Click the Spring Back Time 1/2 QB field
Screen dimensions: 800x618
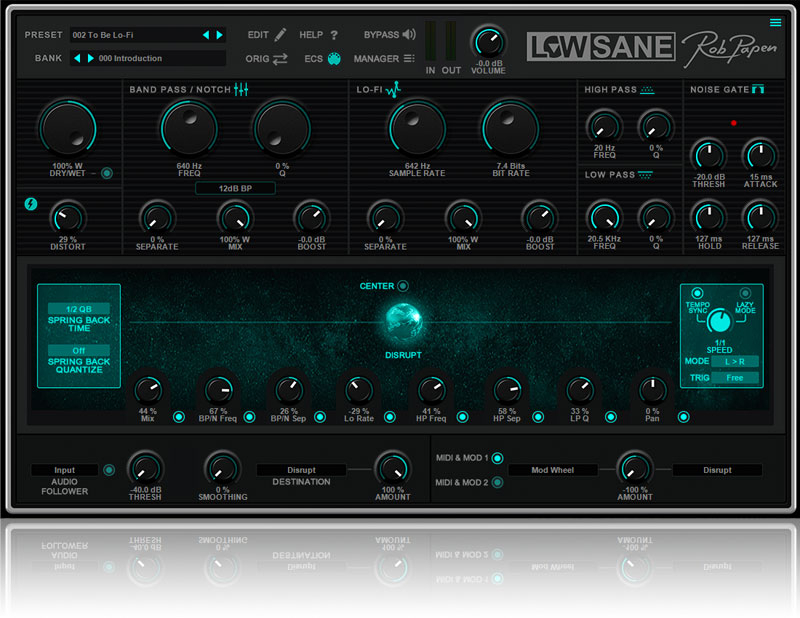[78, 309]
